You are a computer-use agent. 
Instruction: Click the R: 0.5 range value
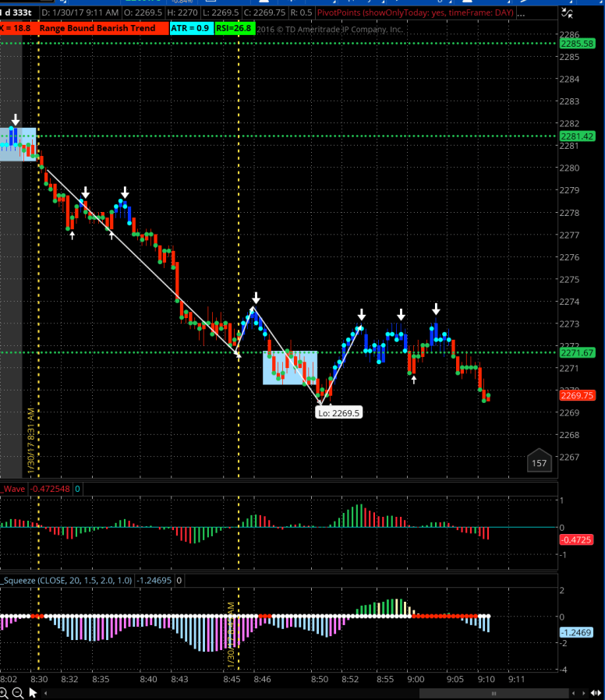click(302, 12)
